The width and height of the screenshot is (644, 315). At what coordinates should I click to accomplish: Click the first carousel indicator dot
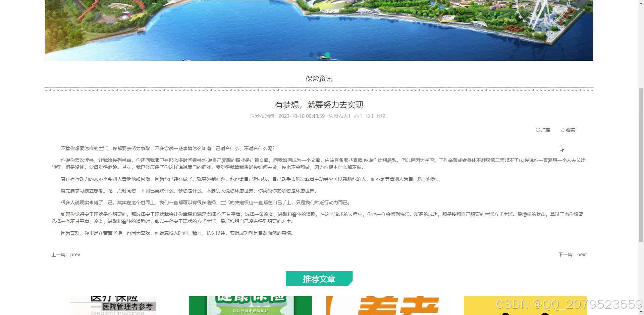click(x=311, y=54)
